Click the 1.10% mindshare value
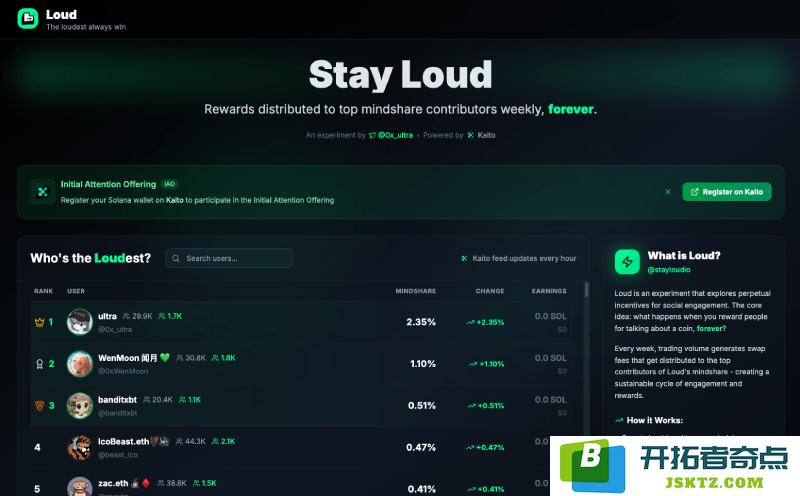The height and width of the screenshot is (496, 800). coord(423,364)
